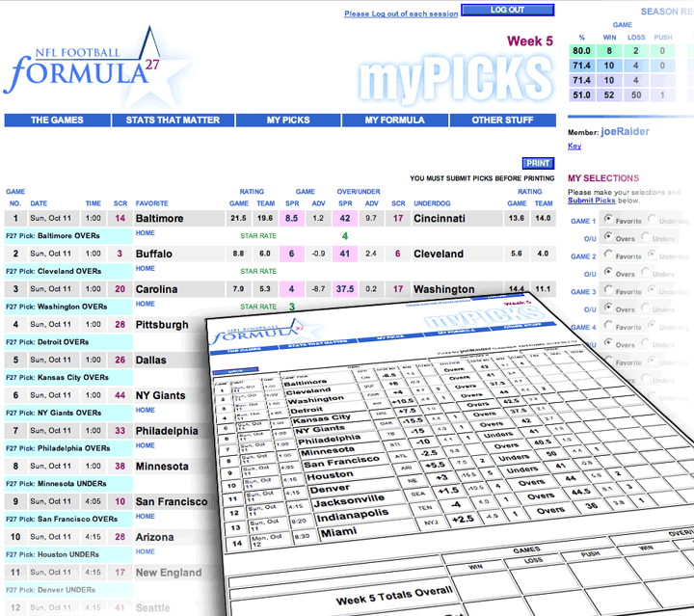The image size is (694, 616).
Task: Select Favorite for GAME 1
Action: (x=608, y=218)
